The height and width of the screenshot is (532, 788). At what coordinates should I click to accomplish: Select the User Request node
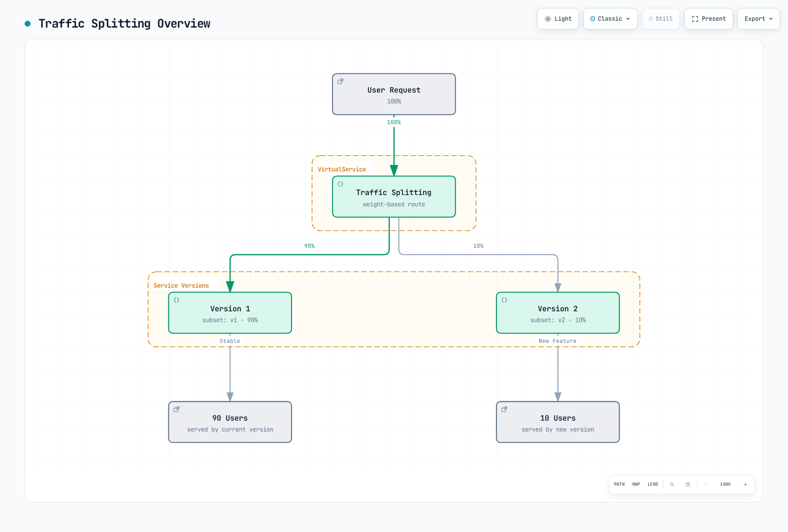coord(394,94)
